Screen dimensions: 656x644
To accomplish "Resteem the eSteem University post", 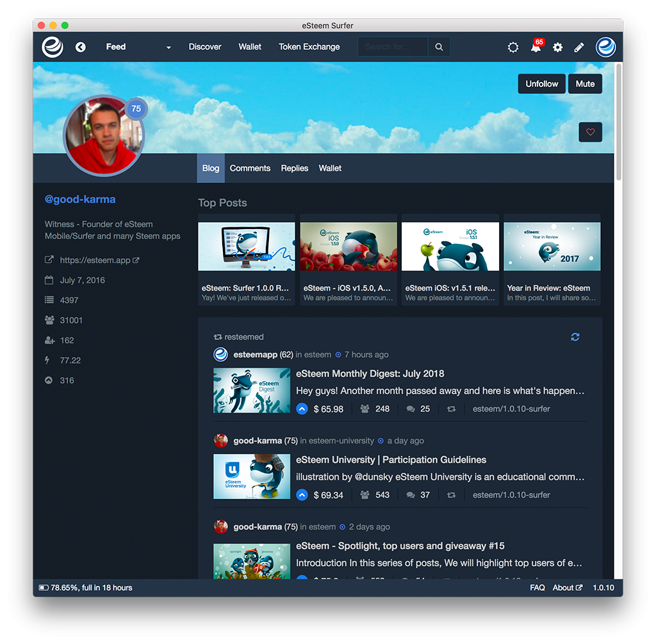I will coord(451,495).
